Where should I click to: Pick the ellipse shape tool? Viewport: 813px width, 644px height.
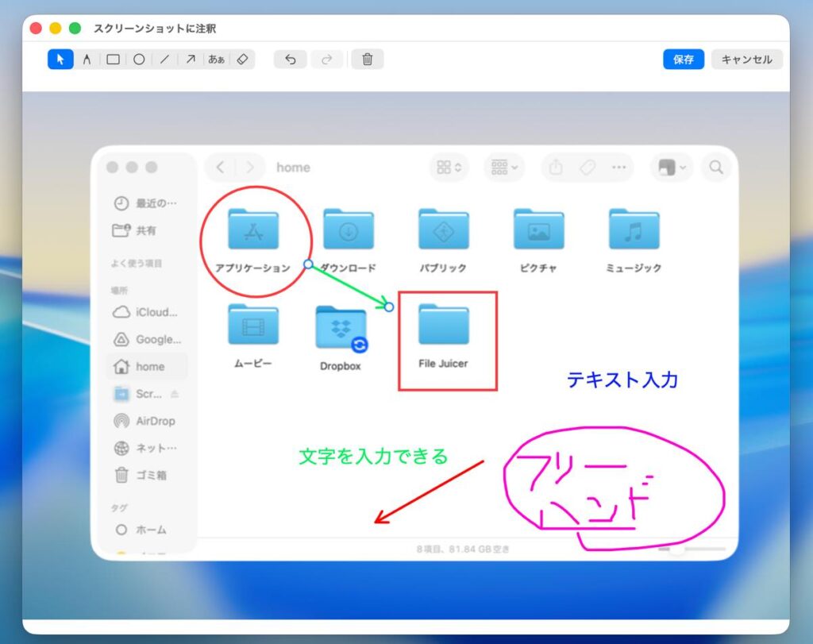[x=139, y=60]
